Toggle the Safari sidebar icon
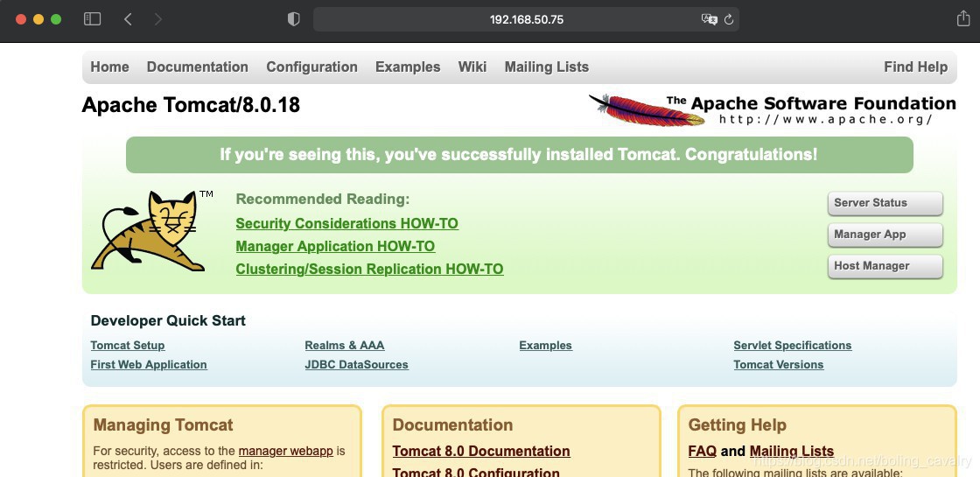Screen dimensions: 980x477 tap(92, 19)
